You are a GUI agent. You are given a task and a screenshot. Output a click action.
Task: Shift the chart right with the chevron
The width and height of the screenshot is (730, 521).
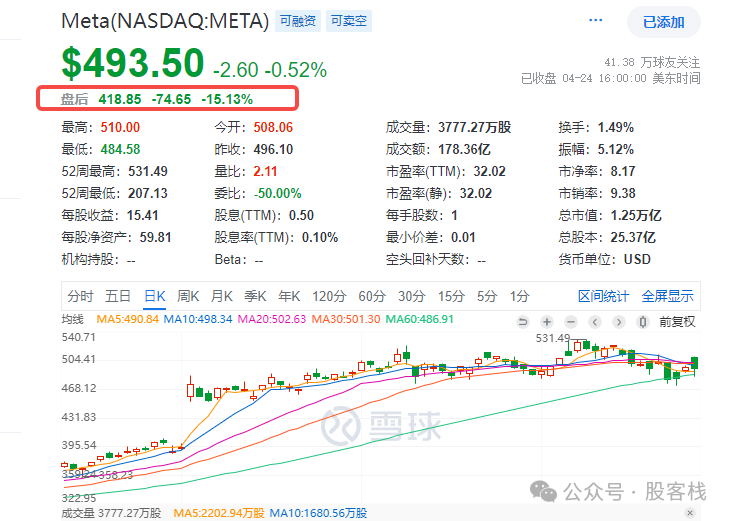[x=619, y=322]
